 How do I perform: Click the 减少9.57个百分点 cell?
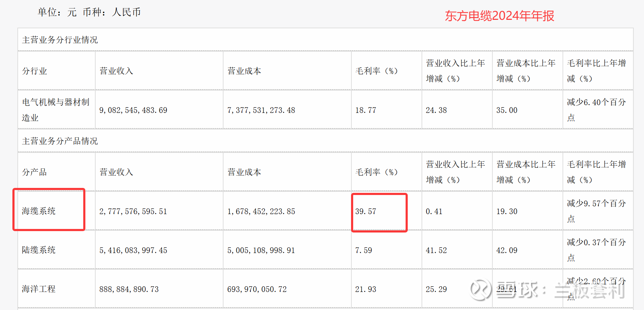tap(596, 211)
